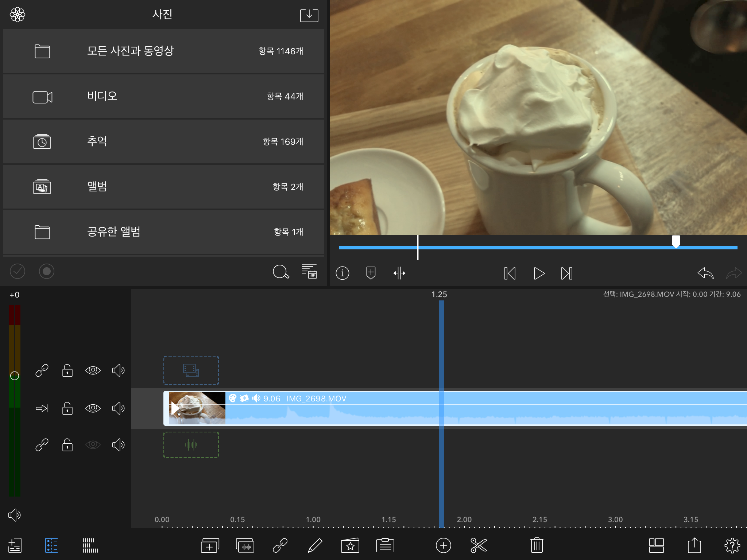Open the Photos source flower icon
Viewport: 747px width, 560px height.
[x=18, y=15]
